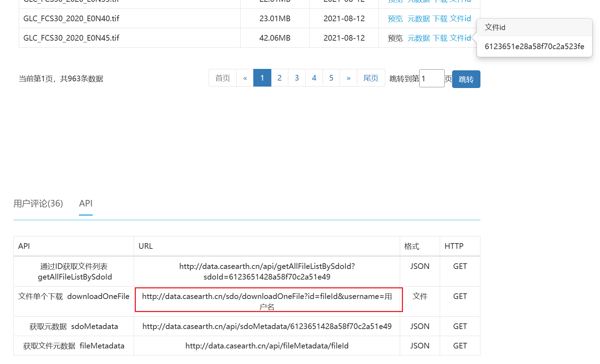Jump to the last page using 尾页

click(x=371, y=78)
